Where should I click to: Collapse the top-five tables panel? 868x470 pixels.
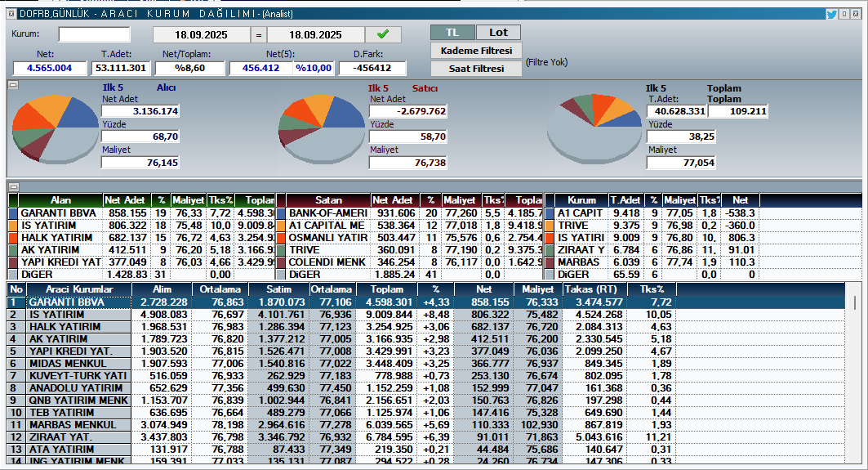(13, 187)
